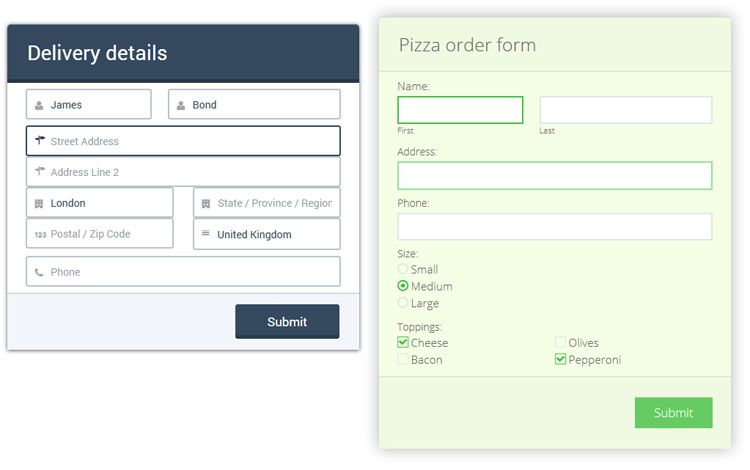The height and width of the screenshot is (470, 750).
Task: Choose the Medium size option
Action: point(403,286)
